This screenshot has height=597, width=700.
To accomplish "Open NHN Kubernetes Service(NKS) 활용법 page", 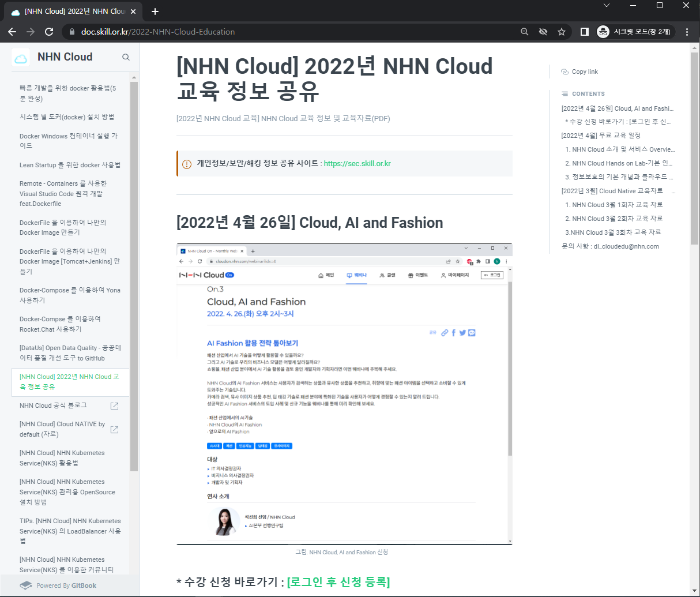I will [x=70, y=458].
